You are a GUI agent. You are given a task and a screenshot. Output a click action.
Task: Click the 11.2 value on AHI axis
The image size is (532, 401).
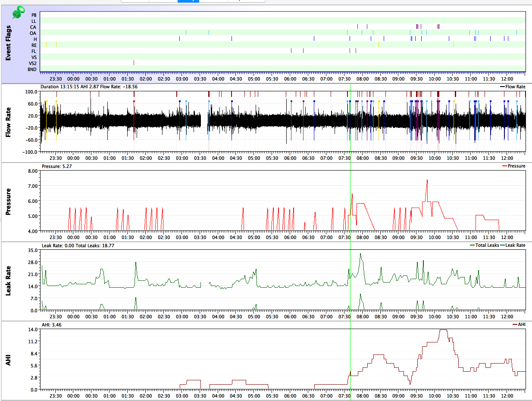[x=33, y=341]
